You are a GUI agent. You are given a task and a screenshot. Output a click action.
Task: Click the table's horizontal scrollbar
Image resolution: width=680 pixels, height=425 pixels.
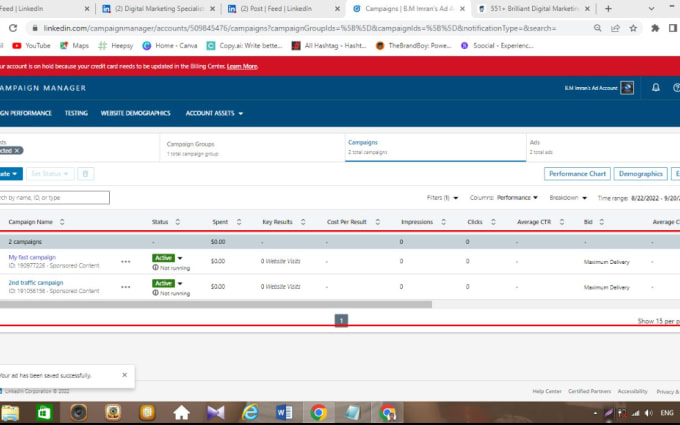tap(216, 304)
